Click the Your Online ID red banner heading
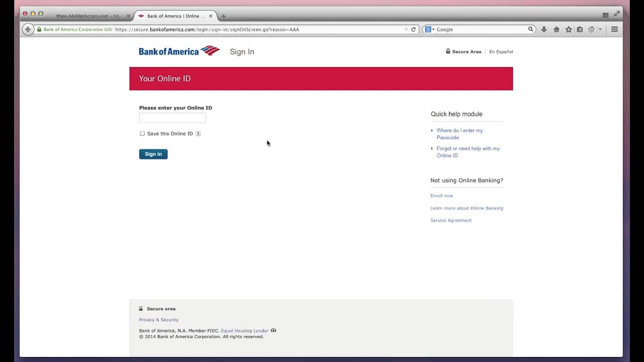 pos(165,79)
